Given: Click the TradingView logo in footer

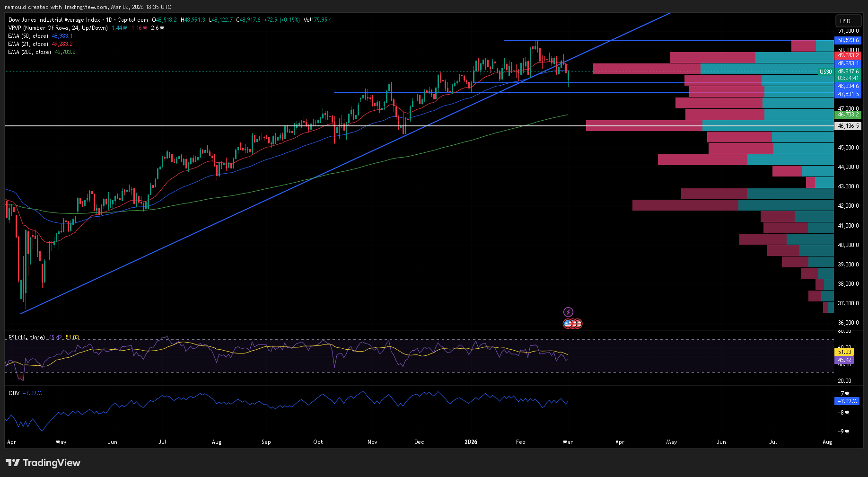Looking at the screenshot, I should pyautogui.click(x=43, y=463).
